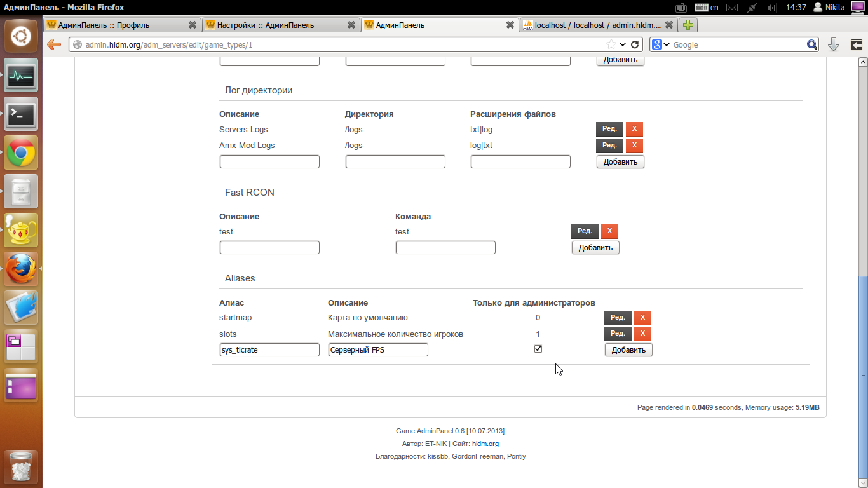Click Добавить button in the Aliases section

tap(628, 349)
